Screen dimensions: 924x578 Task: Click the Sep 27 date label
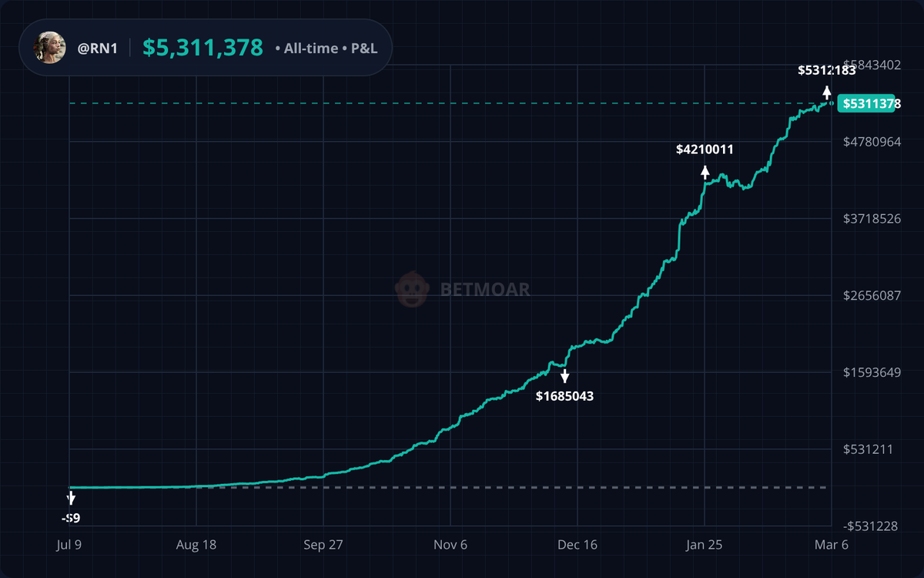323,544
